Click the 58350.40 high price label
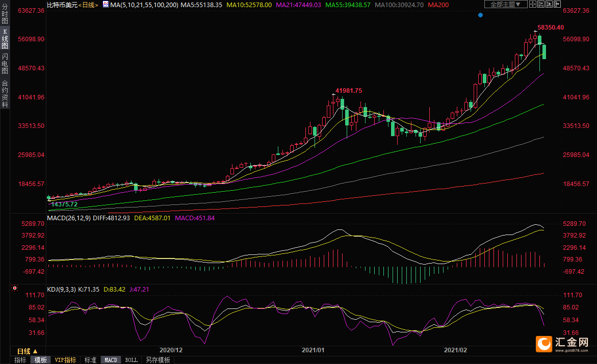Image resolution: width=597 pixels, height=364 pixels. tap(551, 28)
